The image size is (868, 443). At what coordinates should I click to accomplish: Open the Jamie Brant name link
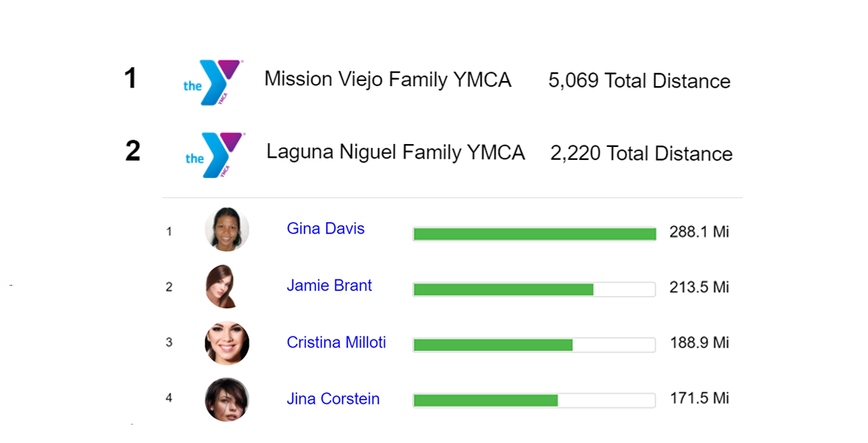(329, 285)
